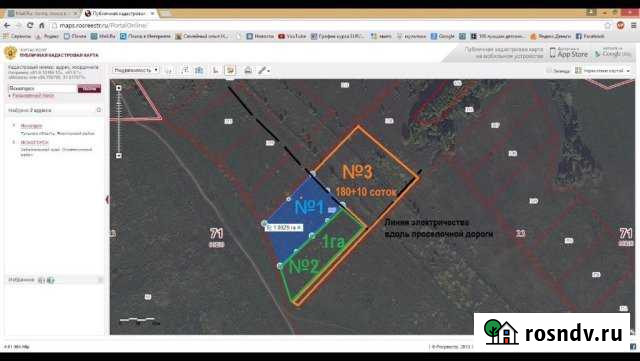Toggle the Легенда checkbox
The width and height of the screenshot is (640, 361).
(549, 71)
